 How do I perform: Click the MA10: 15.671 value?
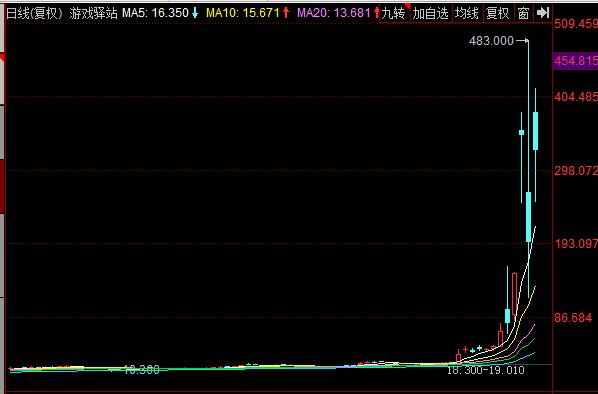coord(243,13)
